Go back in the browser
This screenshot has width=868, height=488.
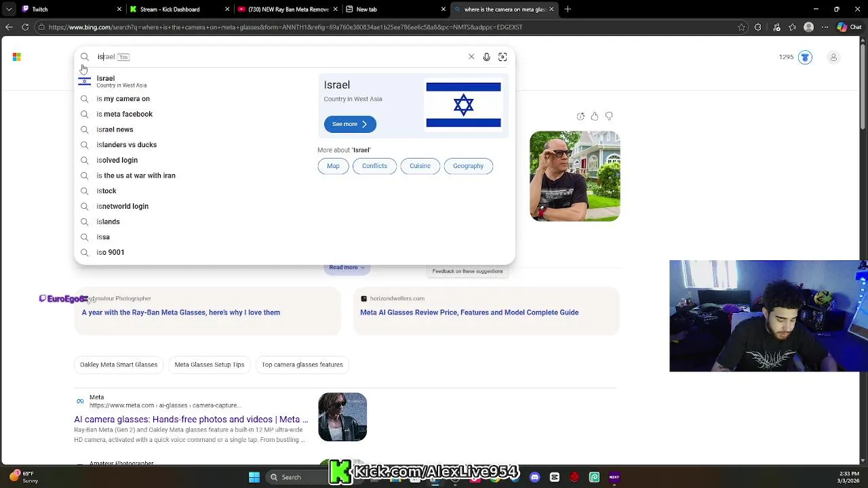tap(8, 27)
